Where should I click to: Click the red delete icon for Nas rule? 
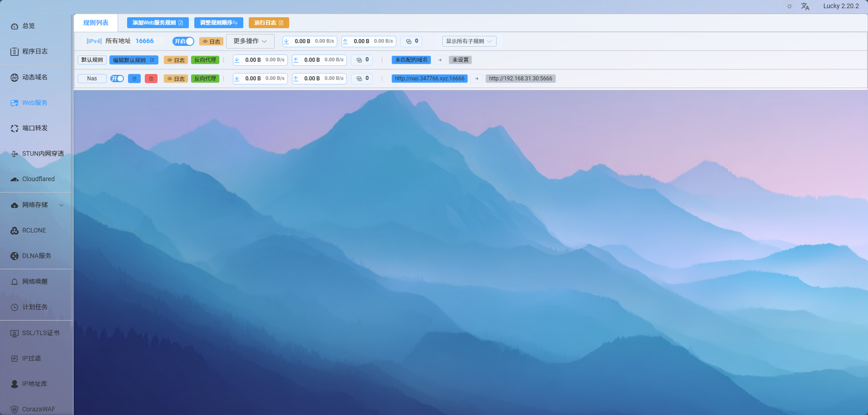pyautogui.click(x=151, y=79)
